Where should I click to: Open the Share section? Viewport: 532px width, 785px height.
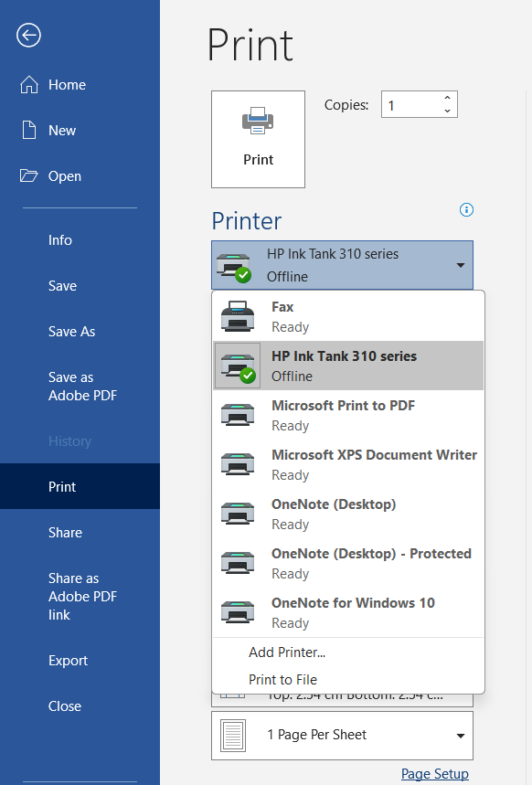[65, 532]
